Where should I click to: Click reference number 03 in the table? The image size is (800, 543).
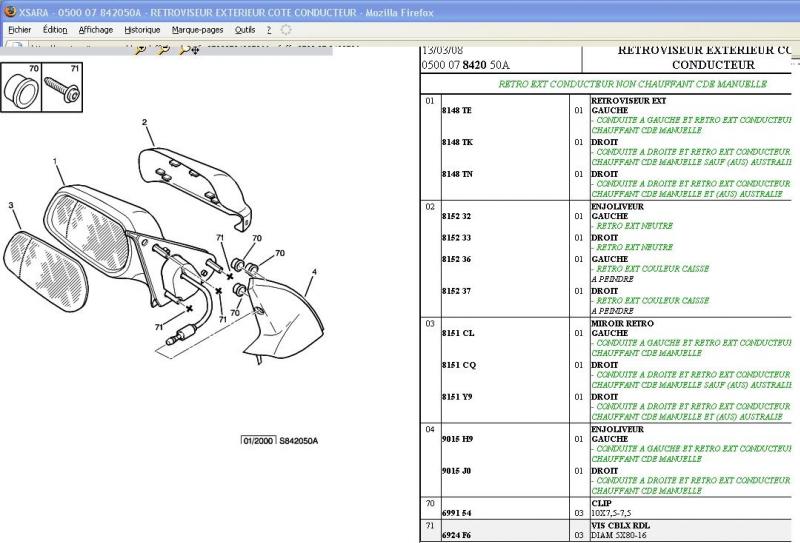pyautogui.click(x=430, y=324)
